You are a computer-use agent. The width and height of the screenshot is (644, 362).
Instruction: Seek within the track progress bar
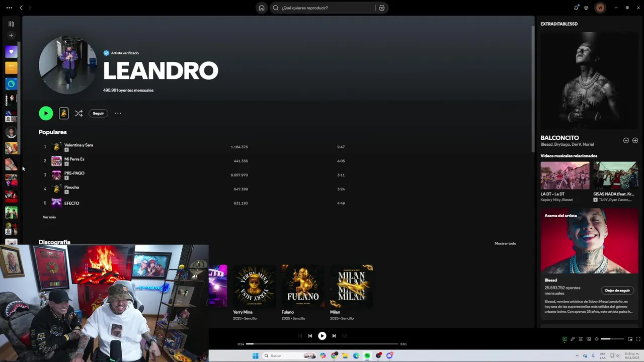tap(322, 344)
